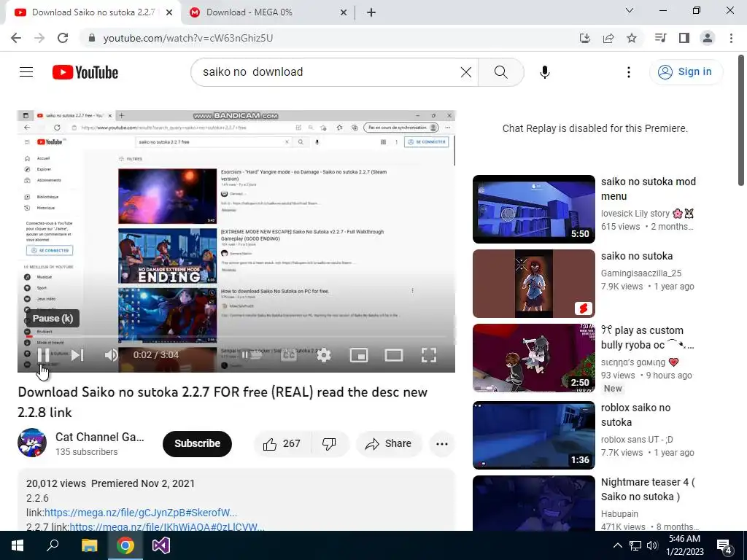Image resolution: width=747 pixels, height=560 pixels.
Task: Open Windows Start menu
Action: click(18, 545)
